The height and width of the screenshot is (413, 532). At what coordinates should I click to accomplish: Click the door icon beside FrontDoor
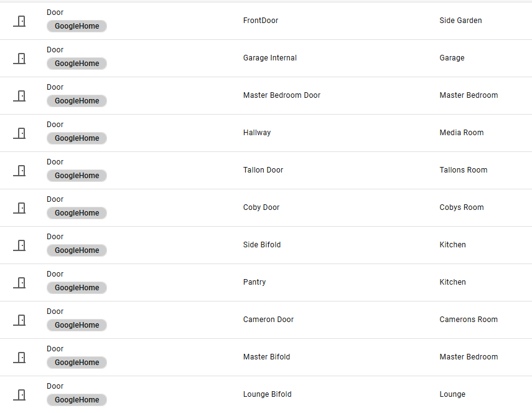pyautogui.click(x=20, y=21)
